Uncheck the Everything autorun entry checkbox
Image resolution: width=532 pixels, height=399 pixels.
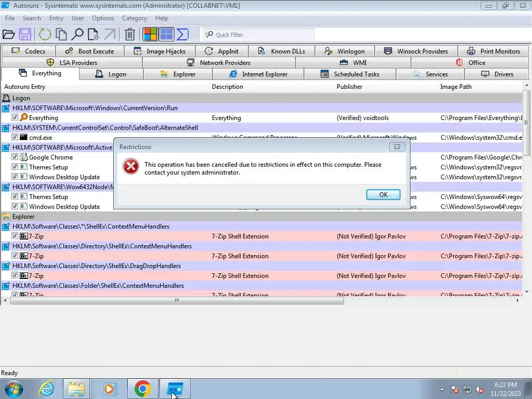pos(15,117)
